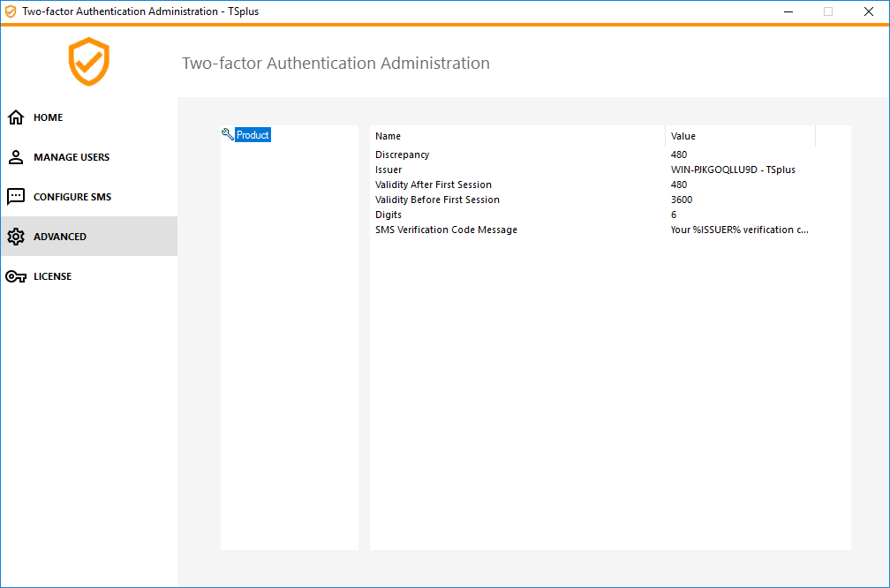This screenshot has height=588, width=890.
Task: Close the TSplus administration window
Action: tap(869, 12)
